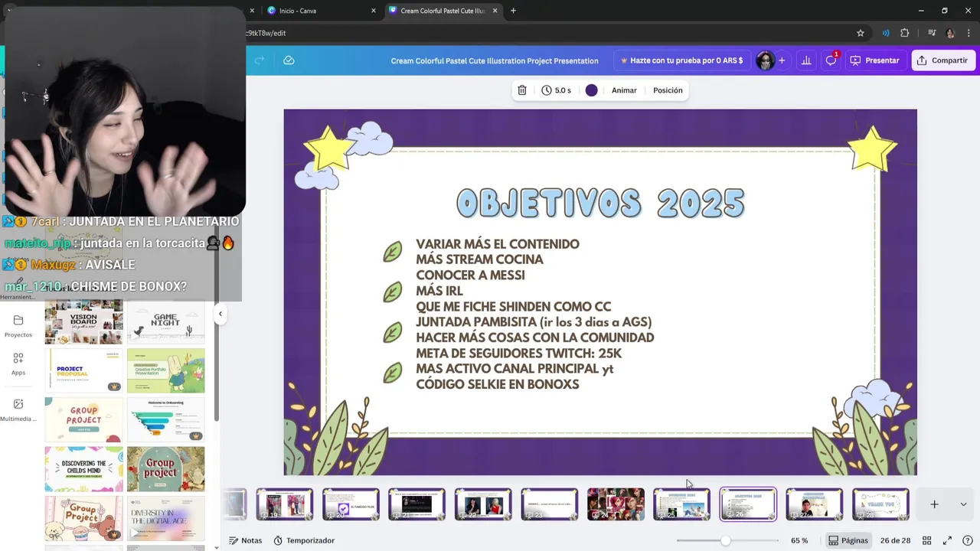Click the META DE SEGUIDORES TWITCH: 25K line

pyautogui.click(x=518, y=353)
